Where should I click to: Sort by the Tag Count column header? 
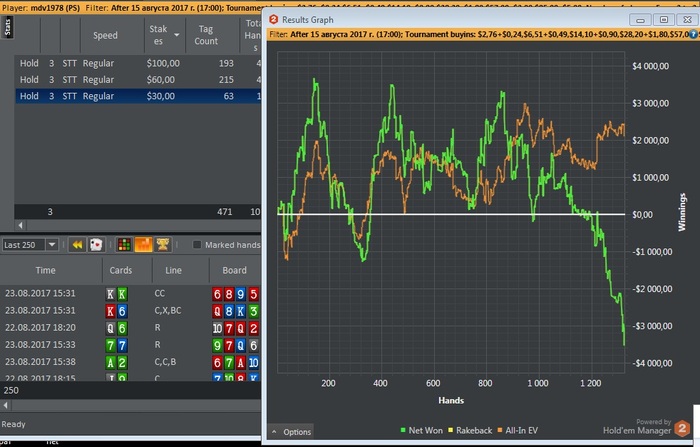tap(206, 35)
